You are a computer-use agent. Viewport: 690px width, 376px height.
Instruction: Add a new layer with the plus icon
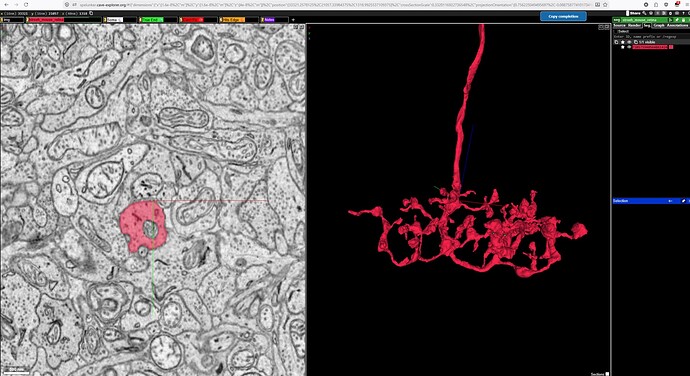(294, 20)
